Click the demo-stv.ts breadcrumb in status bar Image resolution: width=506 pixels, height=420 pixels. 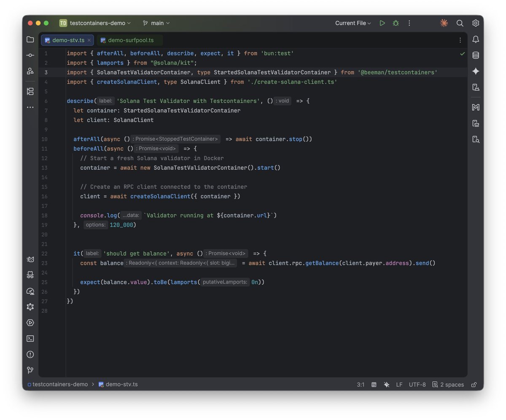click(118, 385)
